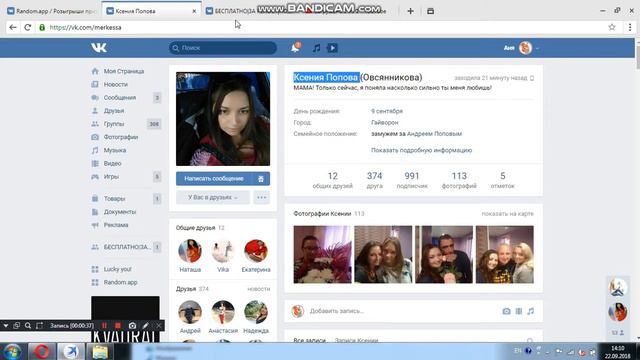Click the gift icon beside message button
Image resolution: width=640 pixels, height=360 pixels.
click(x=261, y=179)
